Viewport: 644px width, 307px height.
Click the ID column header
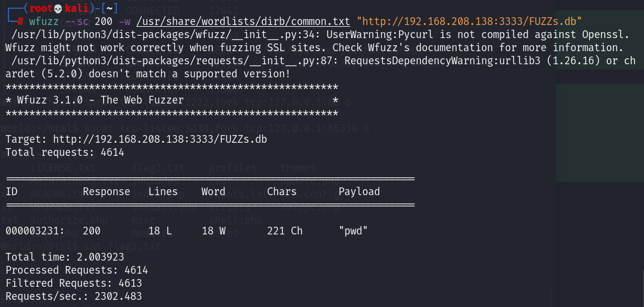(x=12, y=192)
